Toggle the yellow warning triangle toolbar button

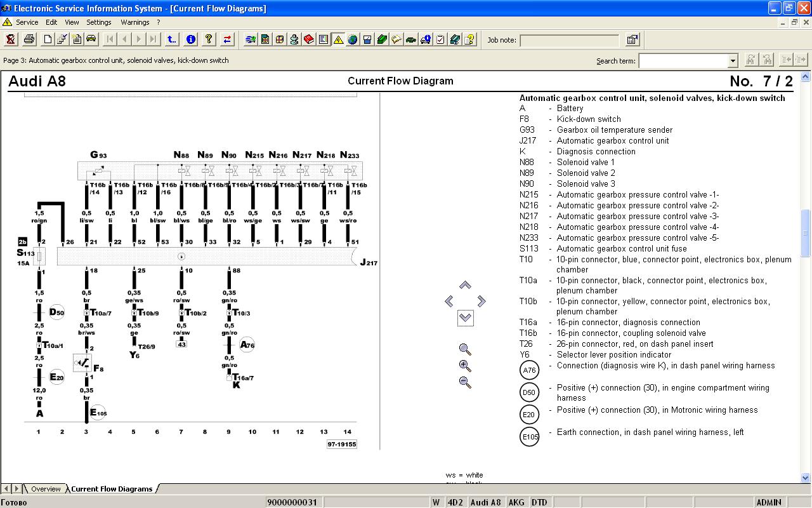coord(338,39)
